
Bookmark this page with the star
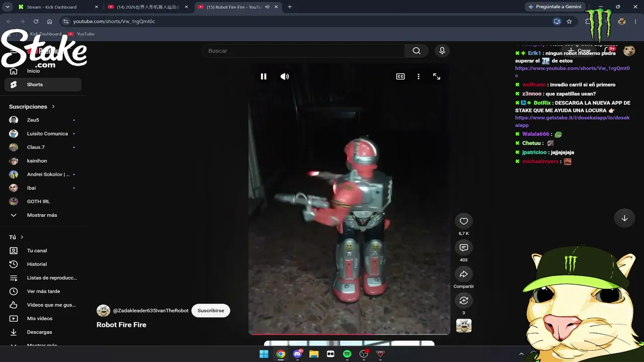click(x=569, y=22)
